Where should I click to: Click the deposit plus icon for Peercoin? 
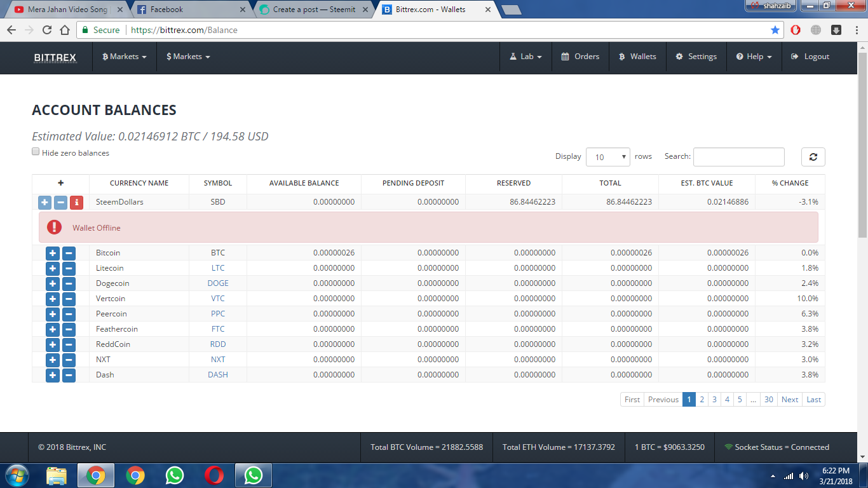[x=53, y=314]
